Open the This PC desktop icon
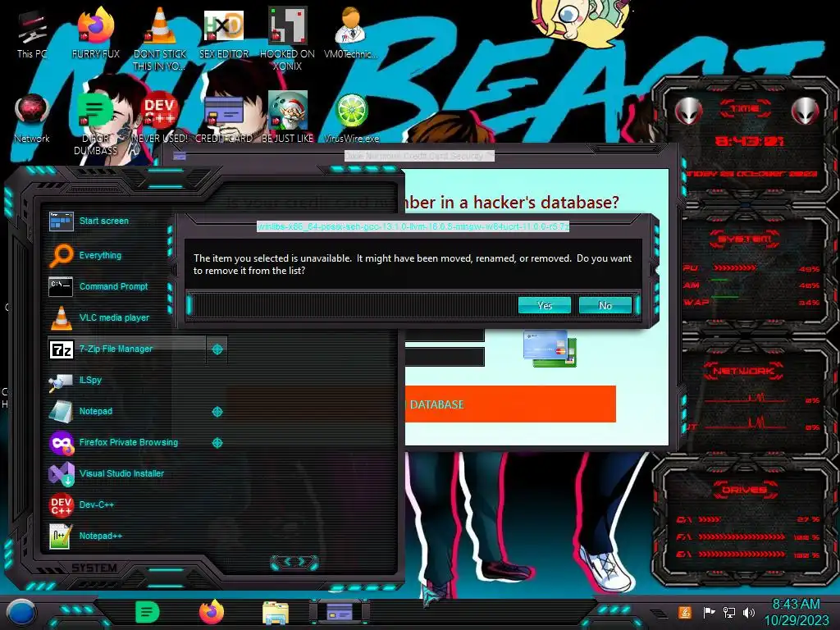 [32, 34]
